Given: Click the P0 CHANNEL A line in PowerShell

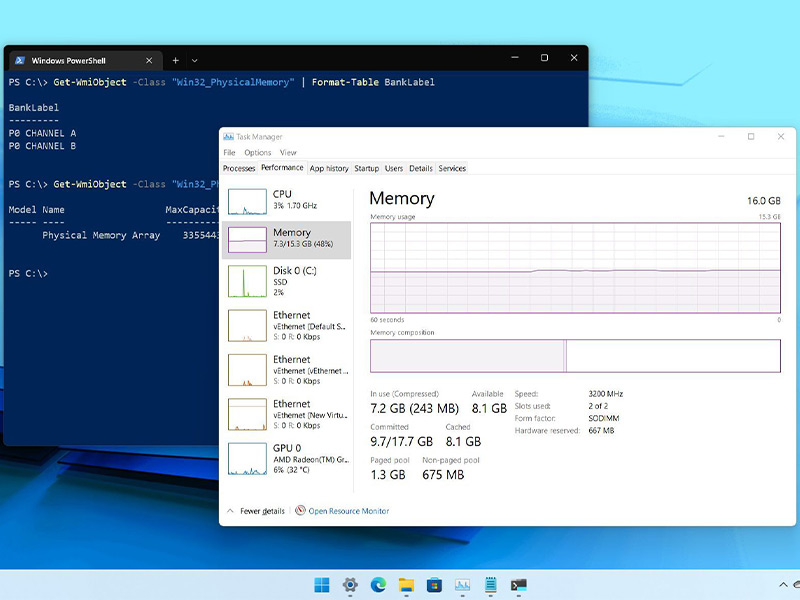Looking at the screenshot, I should [x=42, y=133].
